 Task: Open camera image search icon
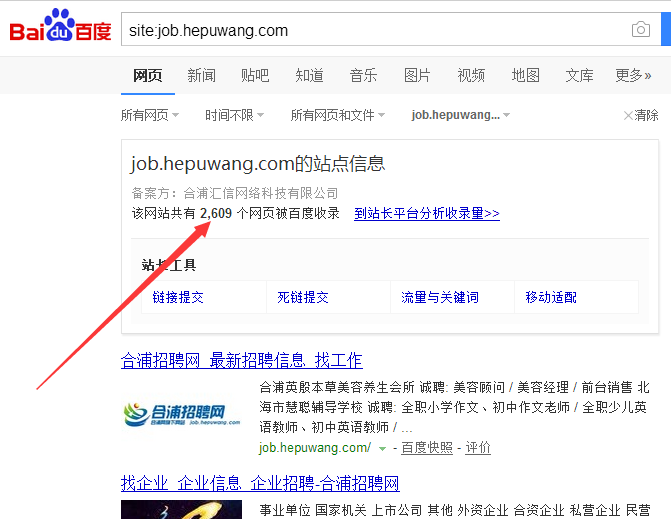[x=641, y=30]
